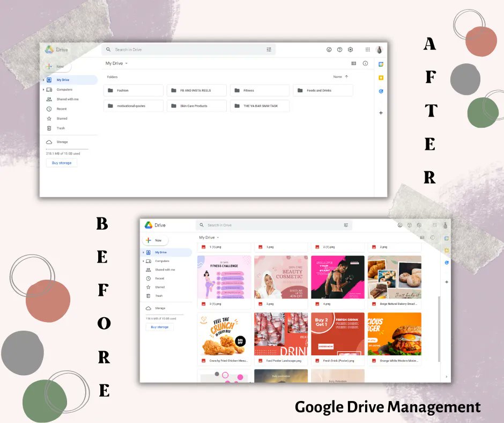This screenshot has width=504, height=423.
Task: Open help icon in After window
Action: (x=339, y=49)
